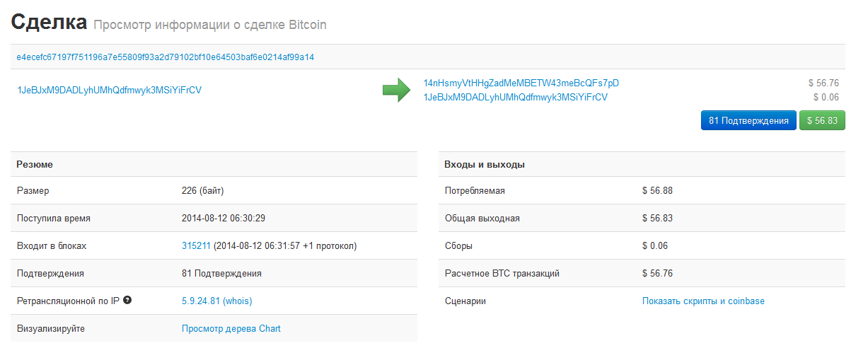
Task: Show scripts via Показать скрипты и coinbase
Action: (x=703, y=301)
